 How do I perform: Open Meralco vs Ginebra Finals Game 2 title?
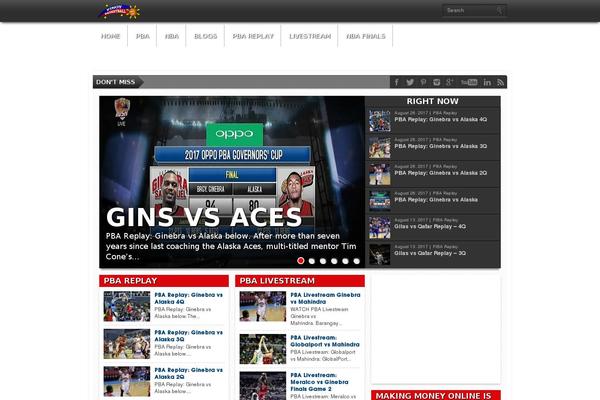click(320, 382)
